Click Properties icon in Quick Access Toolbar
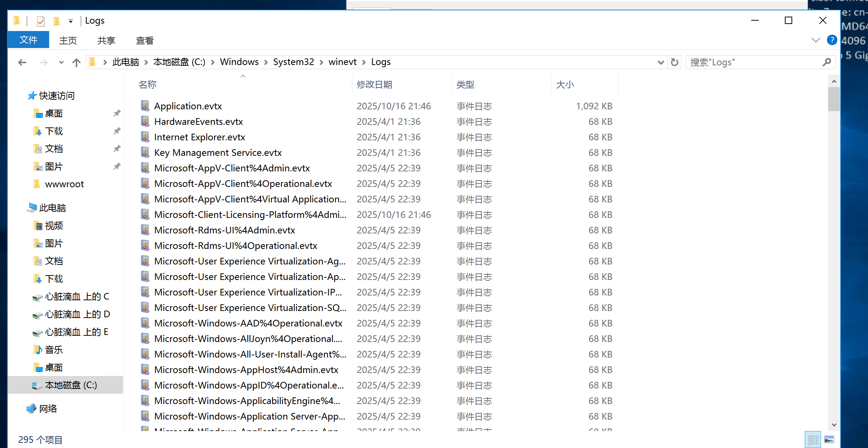This screenshot has height=448, width=868. pyautogui.click(x=41, y=21)
